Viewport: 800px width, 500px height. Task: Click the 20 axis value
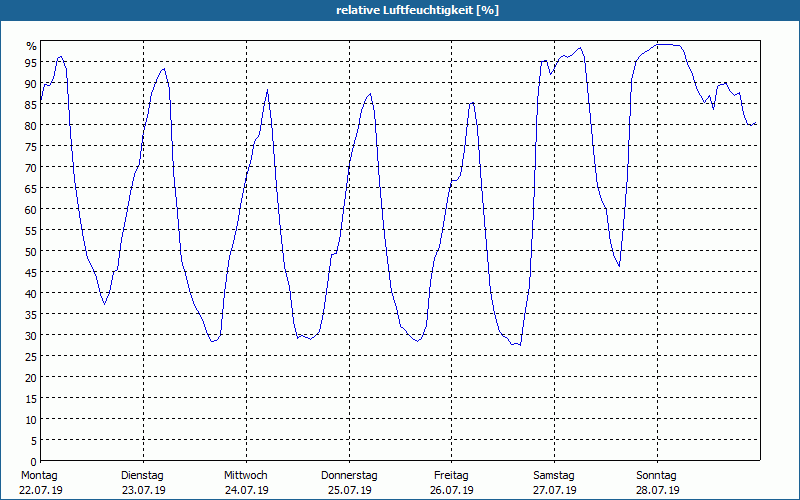31,378
